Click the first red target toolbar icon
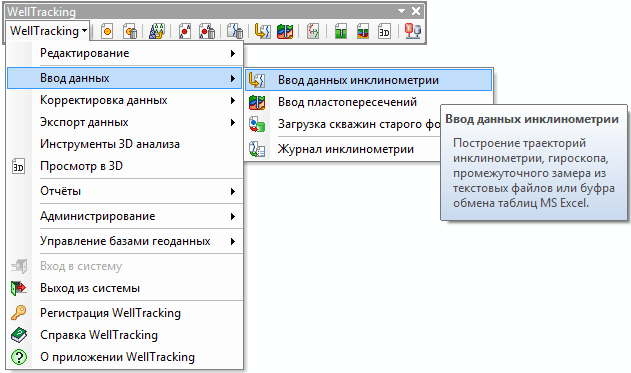 pyautogui.click(x=107, y=31)
